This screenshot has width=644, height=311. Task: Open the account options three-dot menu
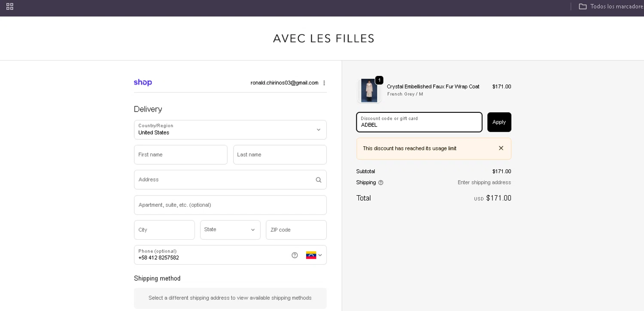click(324, 83)
